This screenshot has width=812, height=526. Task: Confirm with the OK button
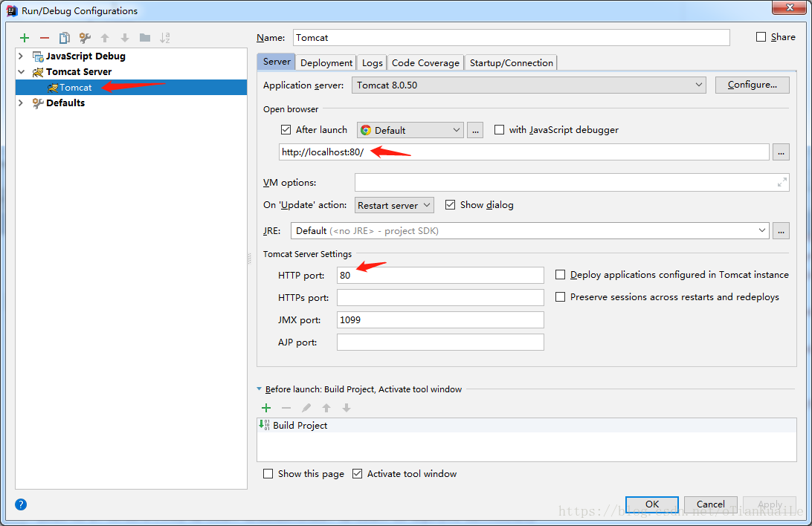tap(652, 504)
